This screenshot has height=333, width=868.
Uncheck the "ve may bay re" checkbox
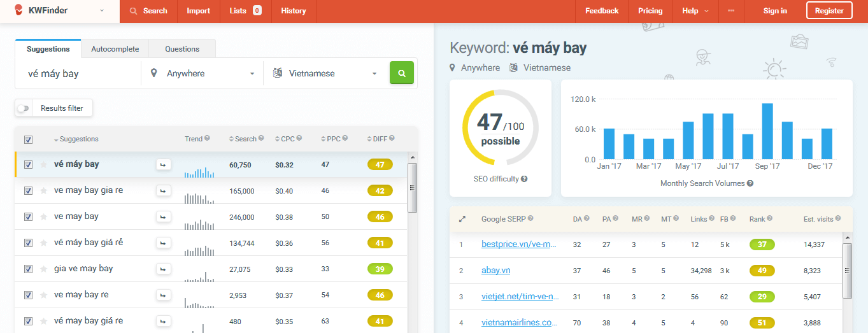(28, 295)
